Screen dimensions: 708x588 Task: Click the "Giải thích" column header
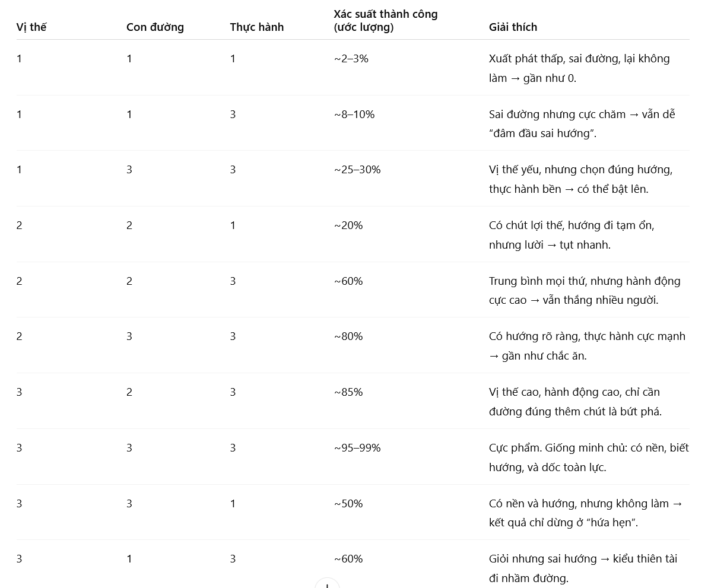tap(513, 27)
